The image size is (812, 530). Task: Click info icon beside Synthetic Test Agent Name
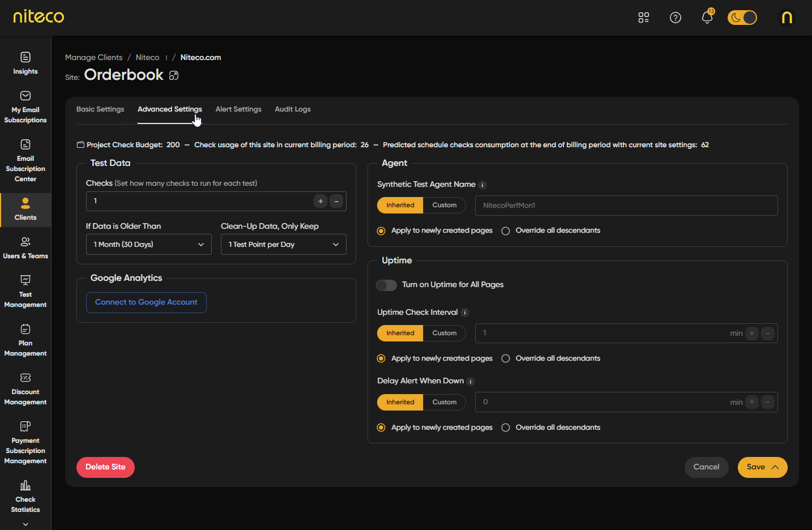(x=482, y=185)
